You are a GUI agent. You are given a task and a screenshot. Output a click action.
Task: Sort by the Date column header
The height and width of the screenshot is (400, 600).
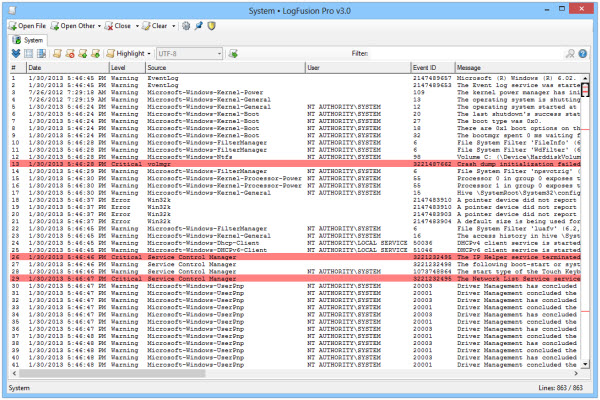[68, 68]
